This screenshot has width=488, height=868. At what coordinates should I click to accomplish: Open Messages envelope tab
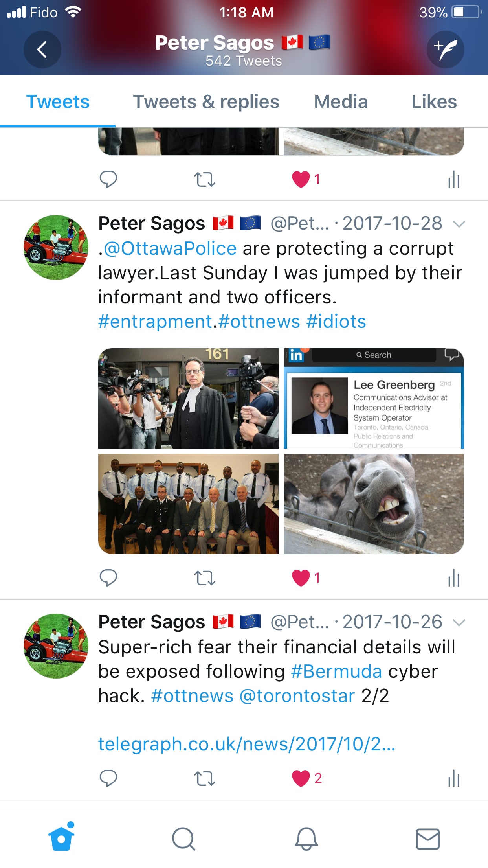point(427,839)
